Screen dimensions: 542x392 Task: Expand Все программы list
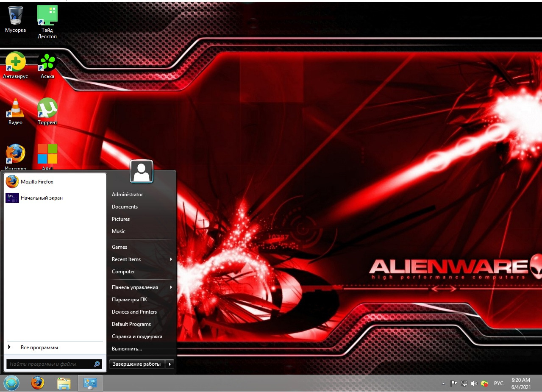(x=55, y=348)
